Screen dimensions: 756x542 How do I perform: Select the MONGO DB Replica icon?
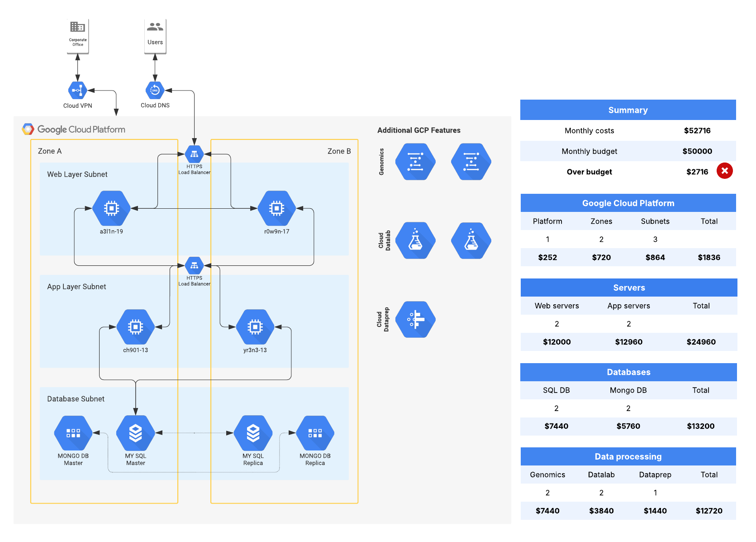tap(315, 433)
